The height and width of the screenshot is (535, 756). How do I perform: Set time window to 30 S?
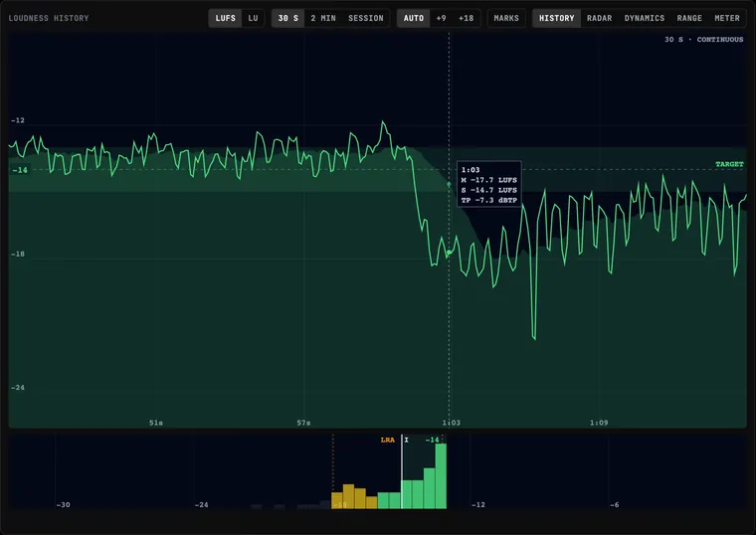[287, 18]
